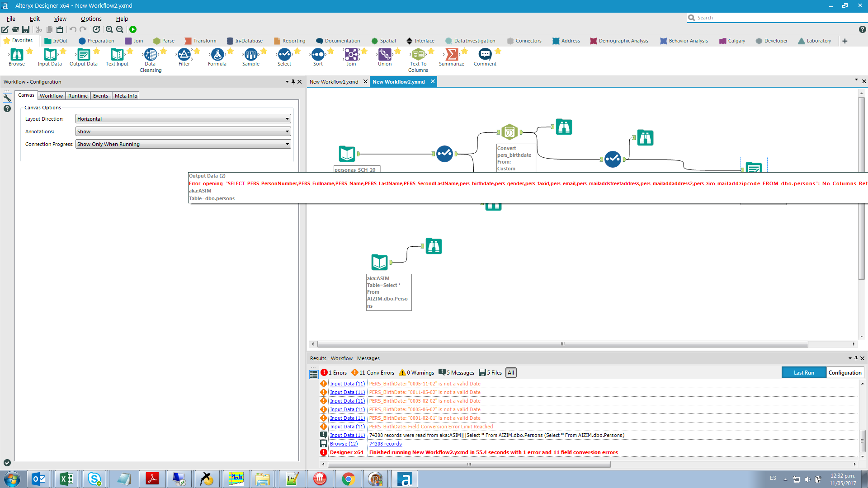Click the Search input field
This screenshot has height=488, width=868.
pos(778,18)
